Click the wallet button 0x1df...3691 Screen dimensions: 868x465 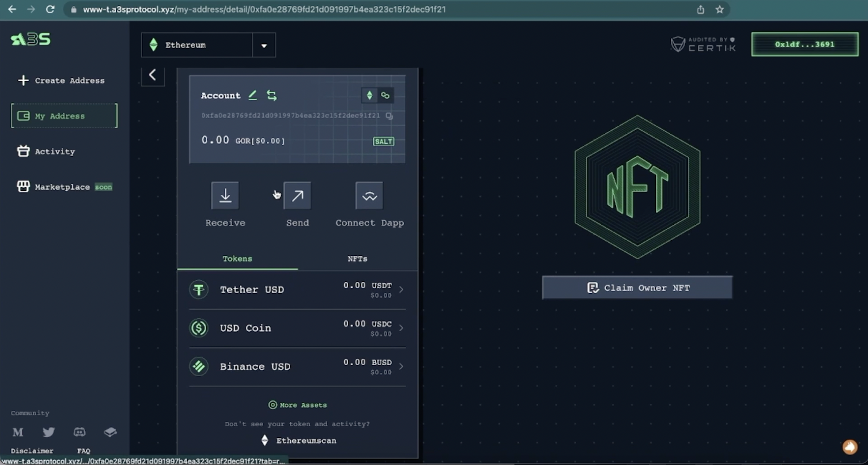(805, 44)
